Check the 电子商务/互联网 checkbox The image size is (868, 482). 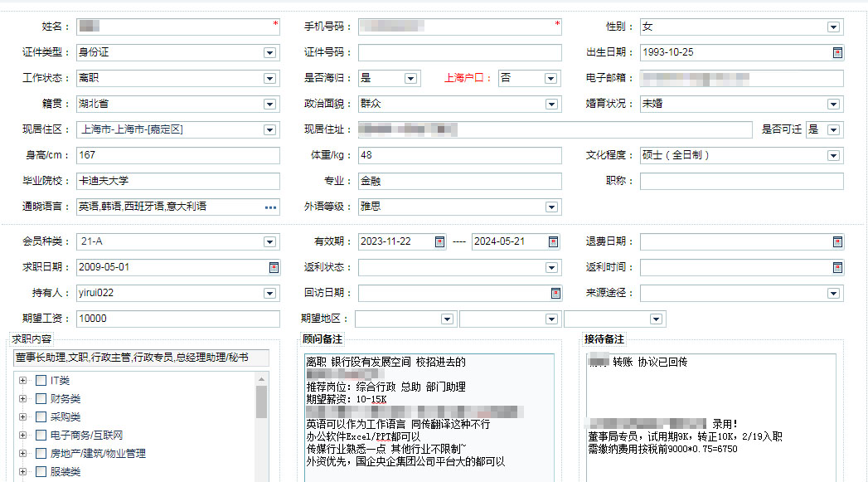pyautogui.click(x=41, y=436)
